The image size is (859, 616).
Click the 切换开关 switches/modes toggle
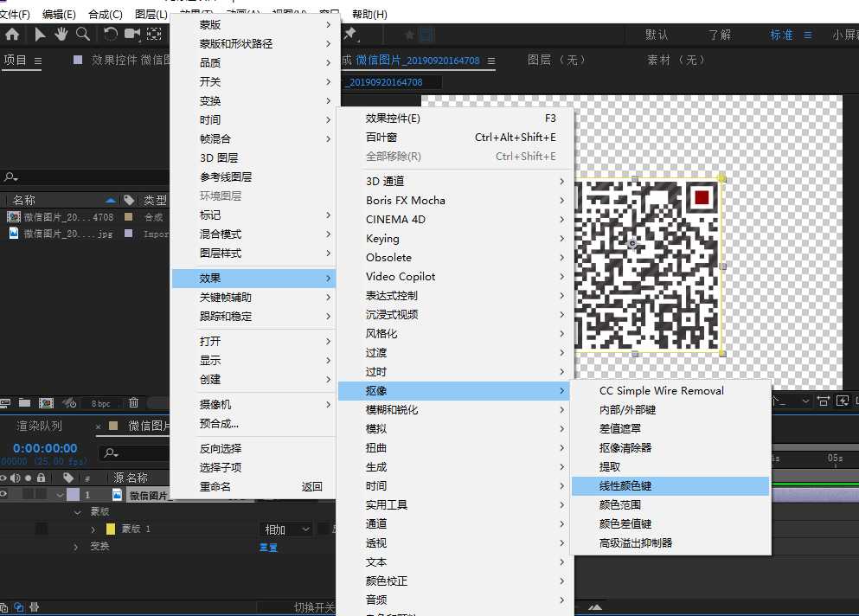(314, 607)
